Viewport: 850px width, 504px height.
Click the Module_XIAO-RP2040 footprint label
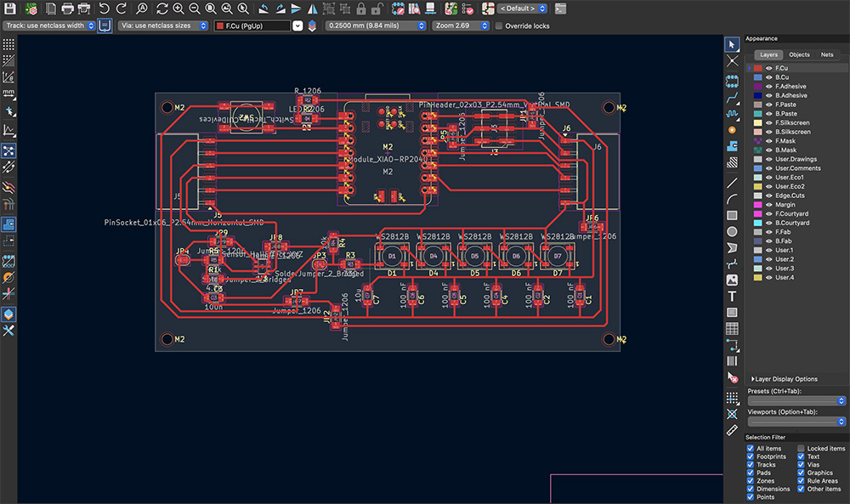[x=386, y=159]
